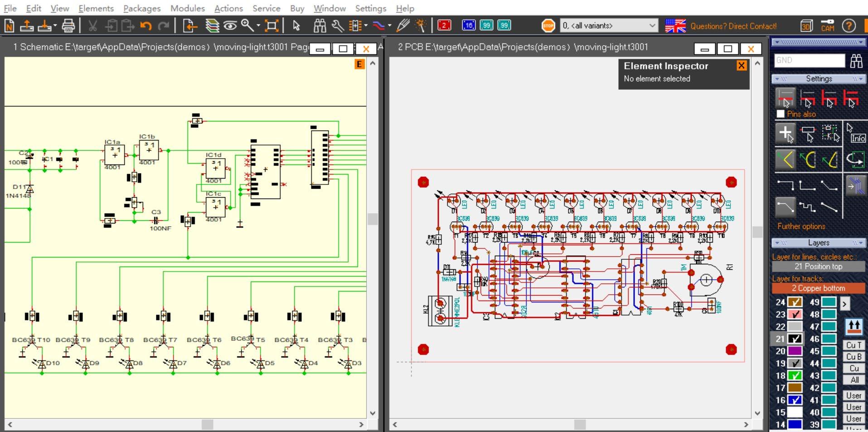The image size is (868, 432).
Task: Expand the save icon dropdown arrow
Action: (x=55, y=26)
